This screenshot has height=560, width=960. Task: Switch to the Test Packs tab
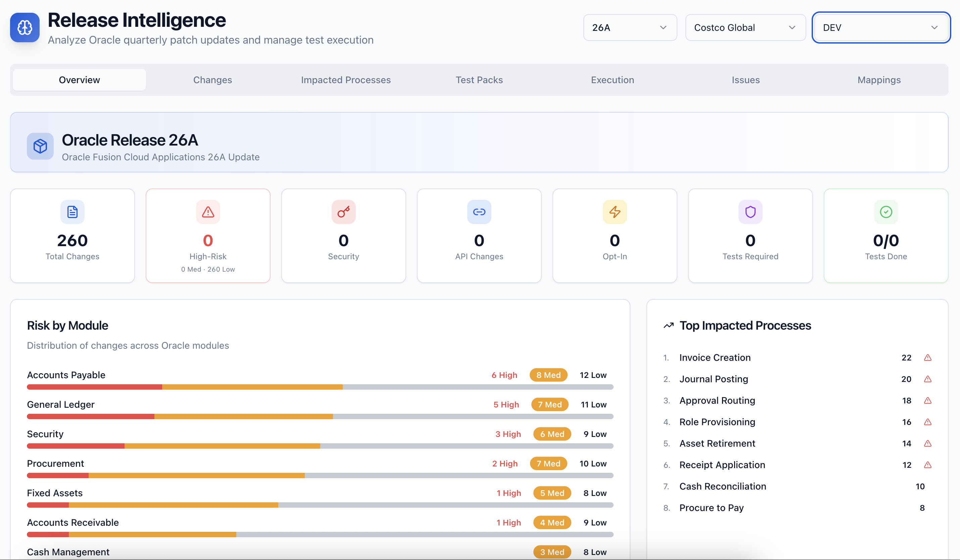[x=479, y=79]
